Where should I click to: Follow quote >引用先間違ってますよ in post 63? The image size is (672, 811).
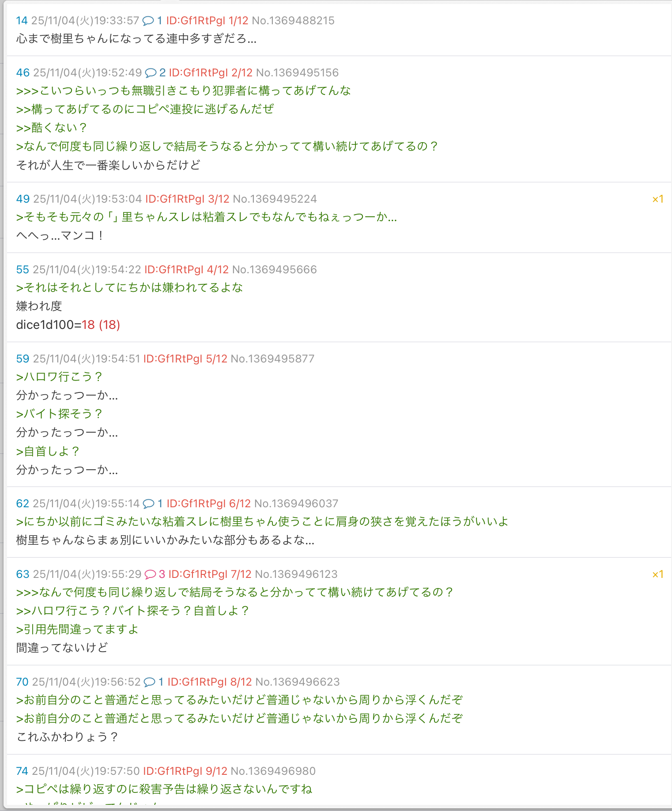[77, 630]
